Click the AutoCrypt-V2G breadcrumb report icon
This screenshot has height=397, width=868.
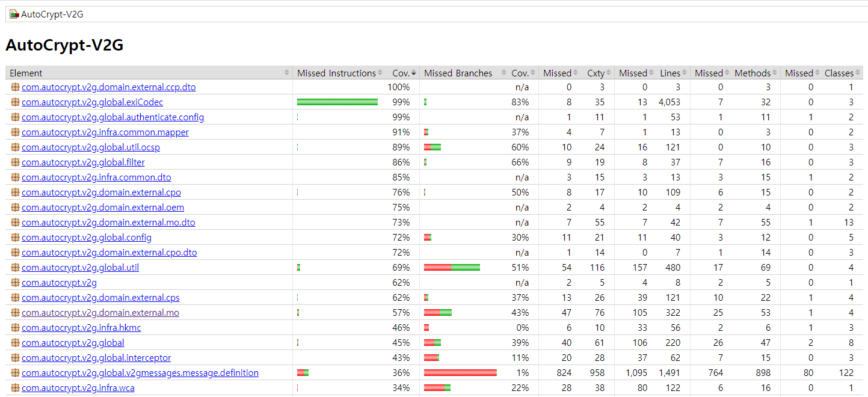[x=14, y=14]
